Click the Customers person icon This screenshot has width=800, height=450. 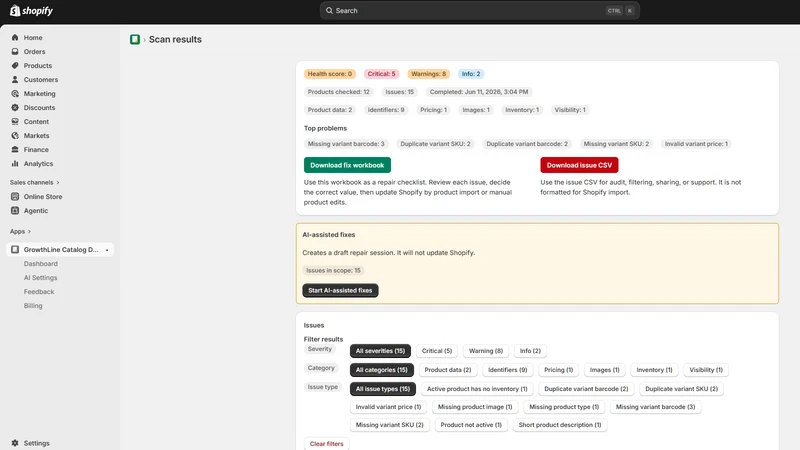(x=15, y=80)
